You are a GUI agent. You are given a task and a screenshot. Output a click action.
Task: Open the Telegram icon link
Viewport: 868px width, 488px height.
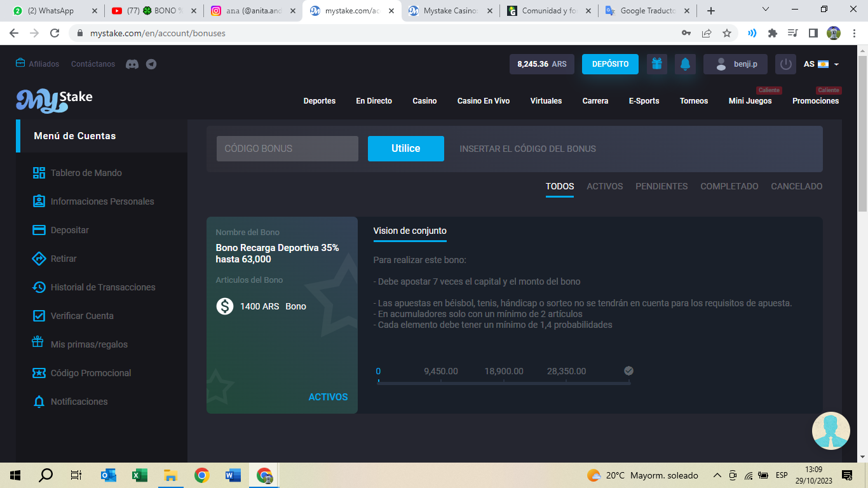click(151, 64)
